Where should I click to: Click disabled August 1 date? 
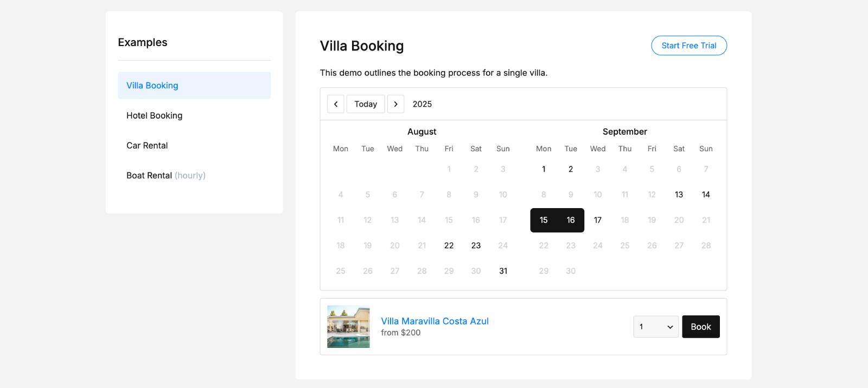(449, 169)
